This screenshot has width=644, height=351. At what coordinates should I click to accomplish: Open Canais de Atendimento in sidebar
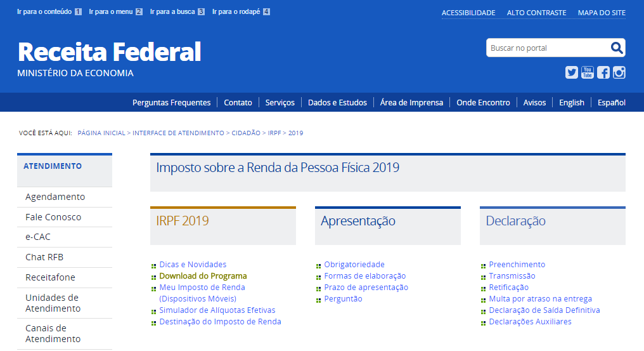coord(65,334)
